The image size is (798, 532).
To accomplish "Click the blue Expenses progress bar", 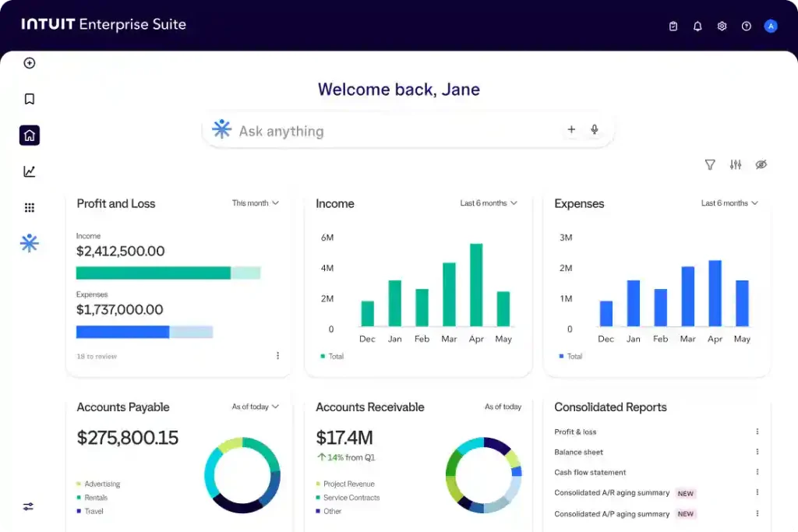I will (x=144, y=332).
